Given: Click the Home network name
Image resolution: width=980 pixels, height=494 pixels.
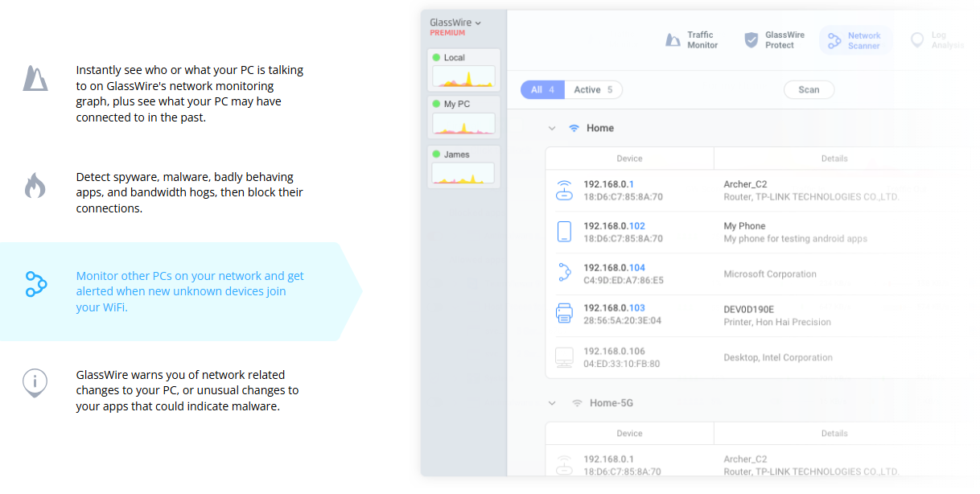Looking at the screenshot, I should (x=600, y=128).
